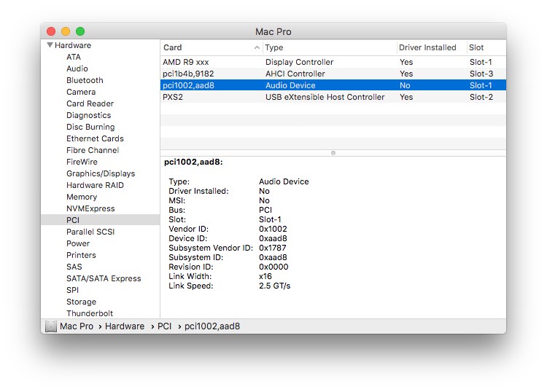Show the NVMExpress hardware section
This screenshot has width=547, height=392.
[x=90, y=208]
